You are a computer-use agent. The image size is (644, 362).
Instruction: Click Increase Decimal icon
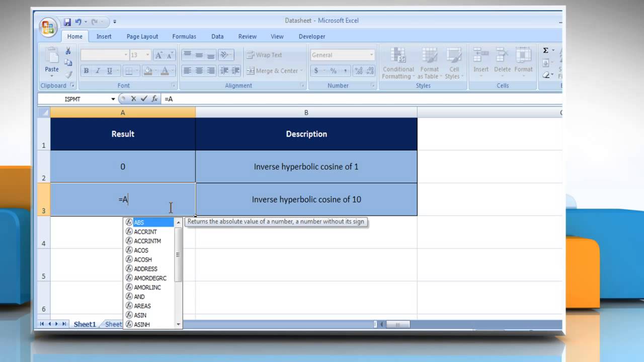coord(359,71)
